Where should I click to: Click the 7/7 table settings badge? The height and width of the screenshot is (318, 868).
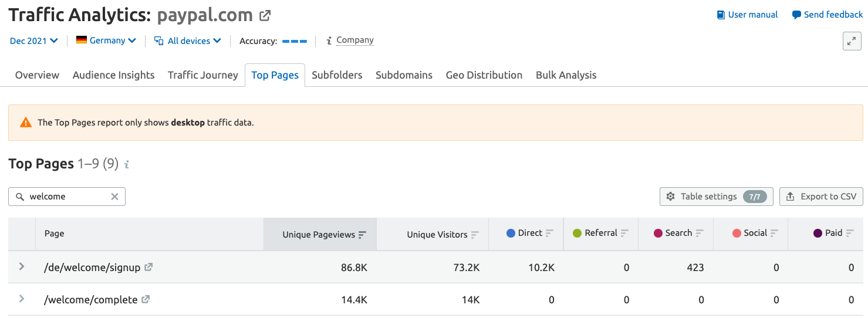[755, 197]
